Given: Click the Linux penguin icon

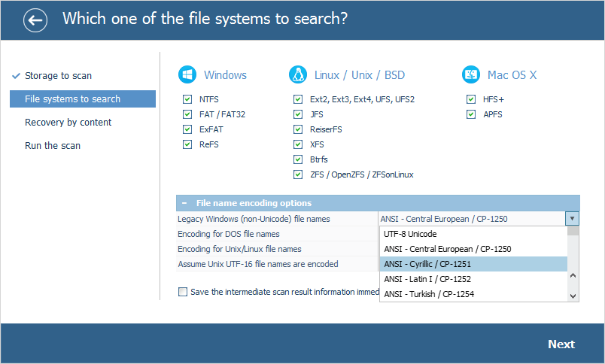Looking at the screenshot, I should [x=298, y=75].
